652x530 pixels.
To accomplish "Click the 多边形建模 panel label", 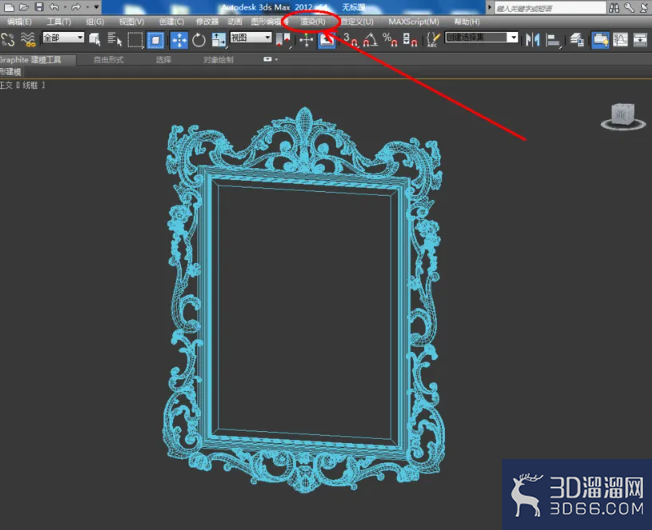I will click(11, 72).
